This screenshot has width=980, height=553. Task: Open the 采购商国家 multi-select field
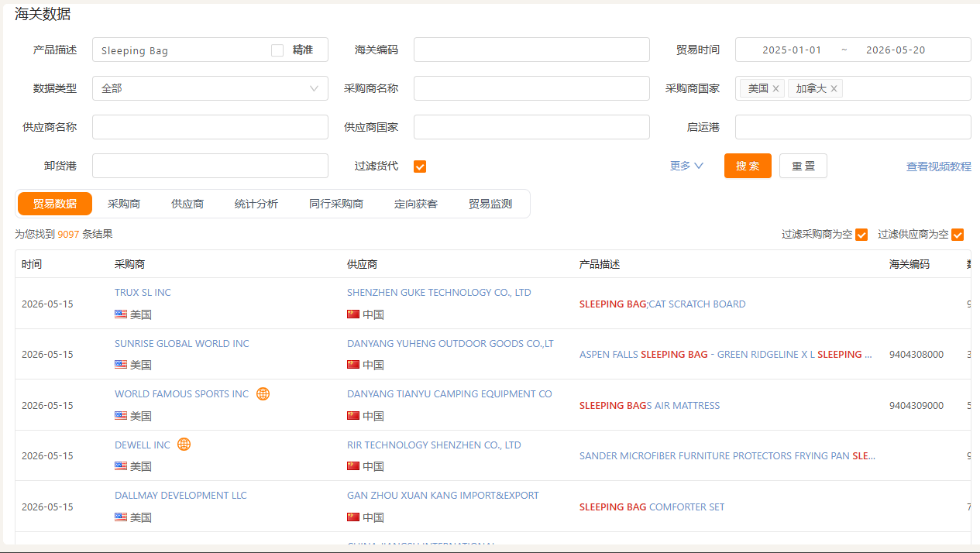coord(853,88)
